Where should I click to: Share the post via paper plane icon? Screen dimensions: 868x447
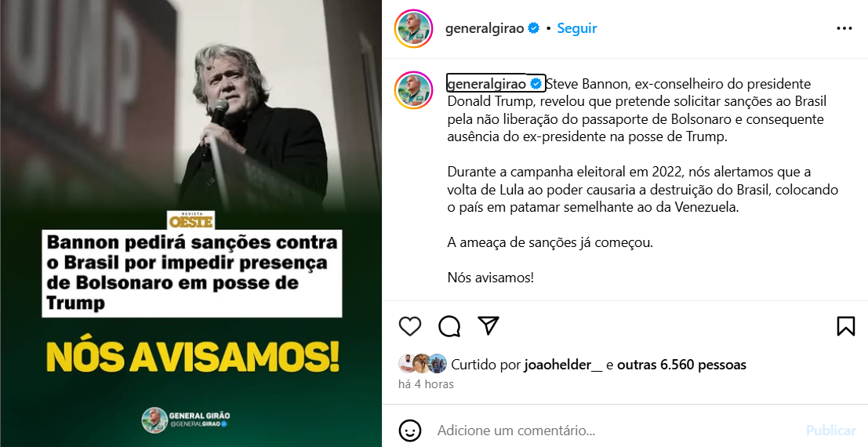[488, 325]
